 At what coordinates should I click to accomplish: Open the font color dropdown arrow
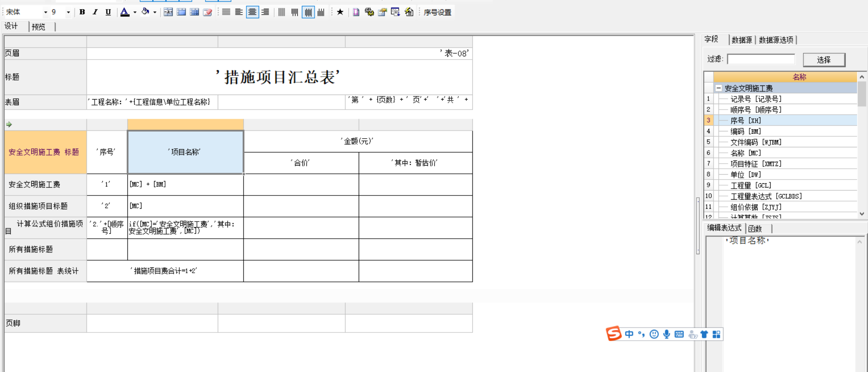point(135,12)
